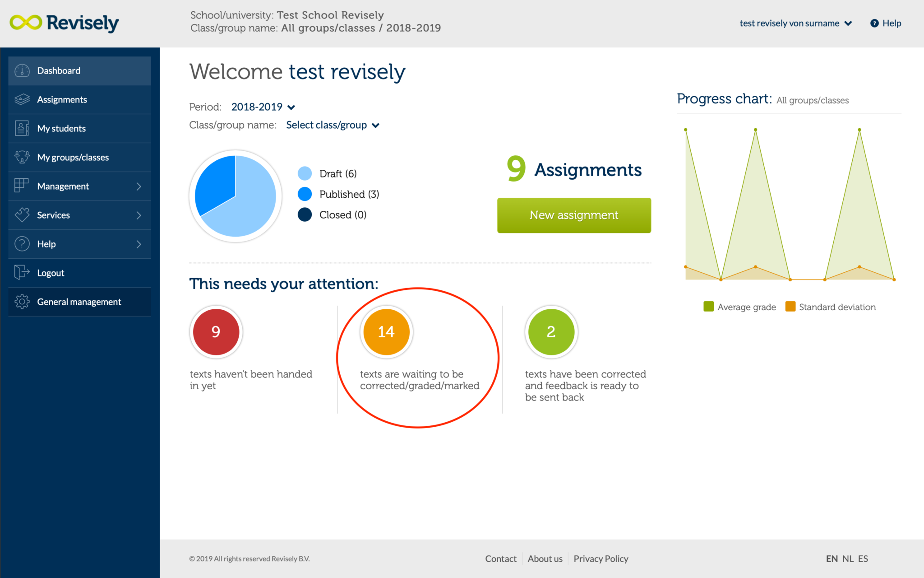924x578 pixels.
Task: Open the Privacy Policy link
Action: (601, 559)
